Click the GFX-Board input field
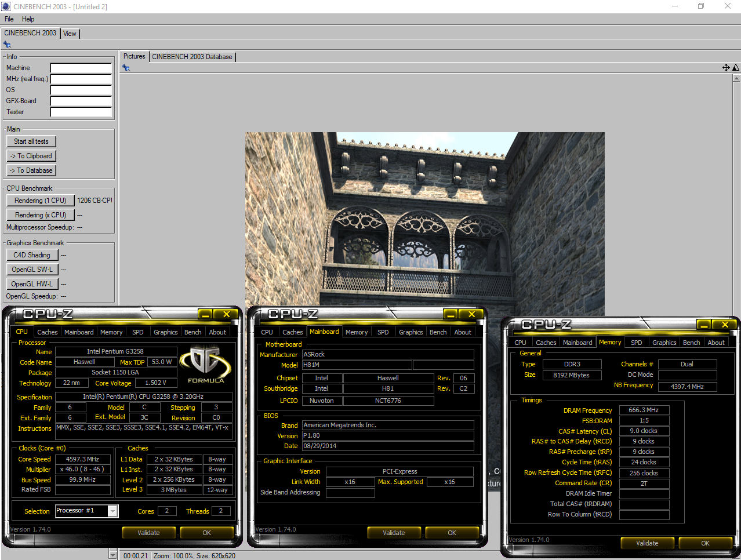 click(x=81, y=101)
